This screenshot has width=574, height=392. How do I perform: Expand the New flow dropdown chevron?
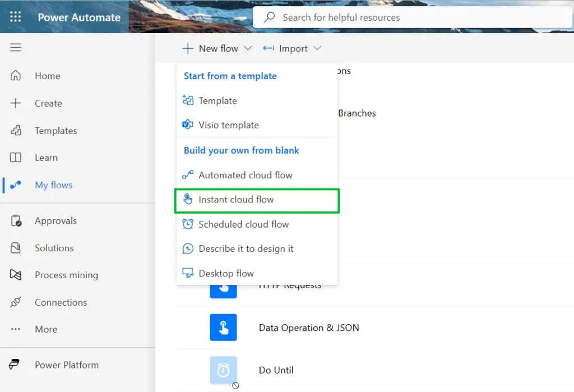248,48
